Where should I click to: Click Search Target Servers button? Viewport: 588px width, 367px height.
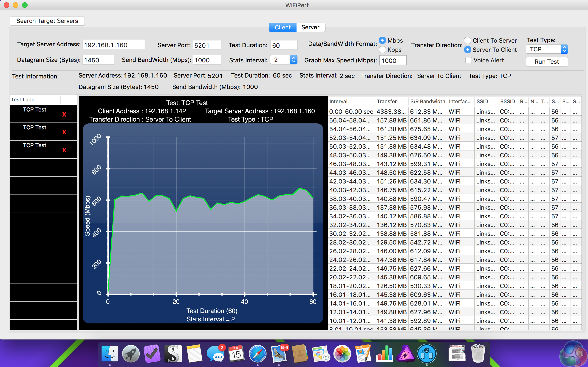(47, 21)
